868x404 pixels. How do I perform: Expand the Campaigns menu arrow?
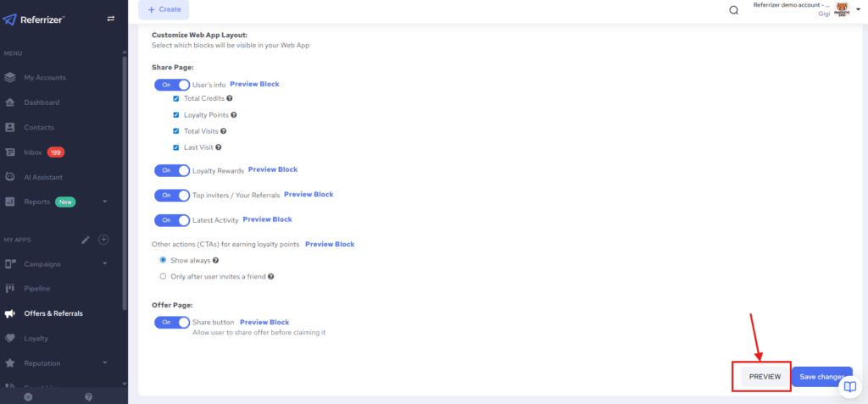click(x=104, y=263)
